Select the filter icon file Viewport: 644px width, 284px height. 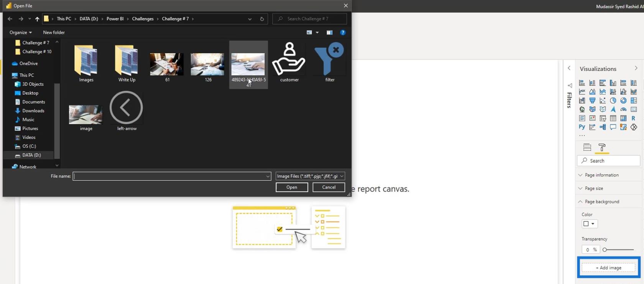pos(330,63)
